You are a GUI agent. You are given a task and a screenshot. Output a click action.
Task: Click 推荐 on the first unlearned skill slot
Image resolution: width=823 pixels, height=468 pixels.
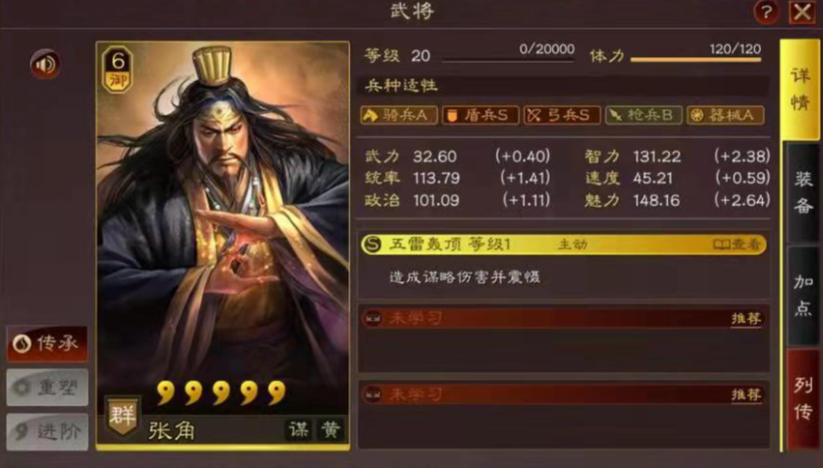pyautogui.click(x=746, y=318)
